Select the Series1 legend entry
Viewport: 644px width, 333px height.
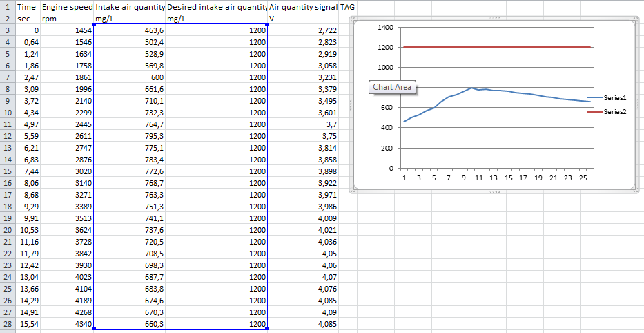614,99
